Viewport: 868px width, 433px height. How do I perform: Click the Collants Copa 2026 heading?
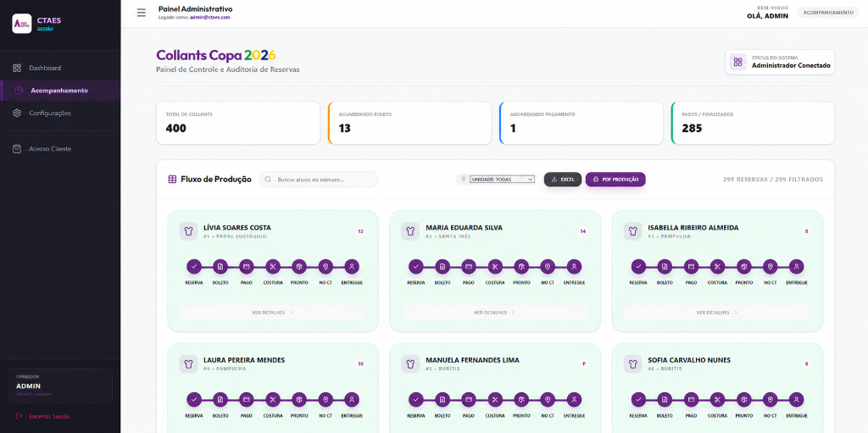216,55
